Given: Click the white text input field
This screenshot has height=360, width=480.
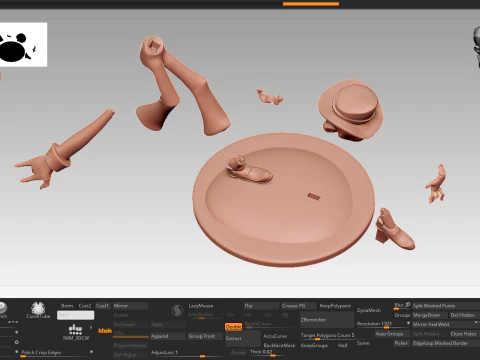Looking at the screenshot, I should coord(75,315).
